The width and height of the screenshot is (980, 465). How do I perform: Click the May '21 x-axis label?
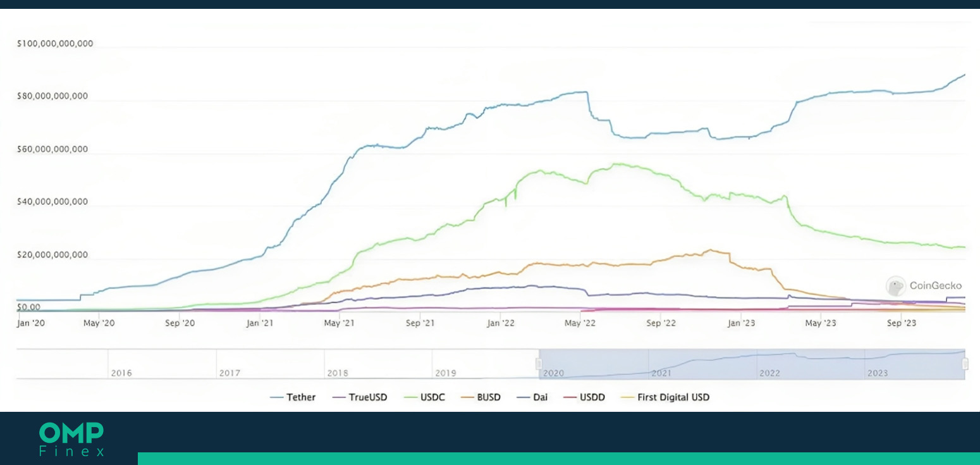pyautogui.click(x=340, y=323)
